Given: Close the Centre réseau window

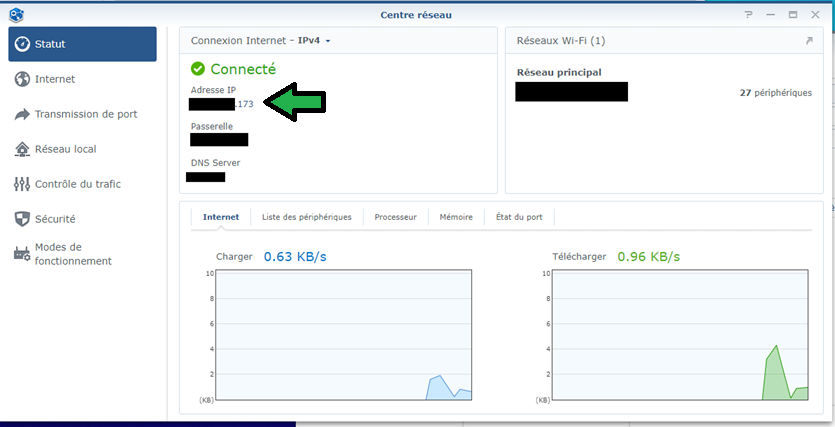Looking at the screenshot, I should tap(815, 15).
